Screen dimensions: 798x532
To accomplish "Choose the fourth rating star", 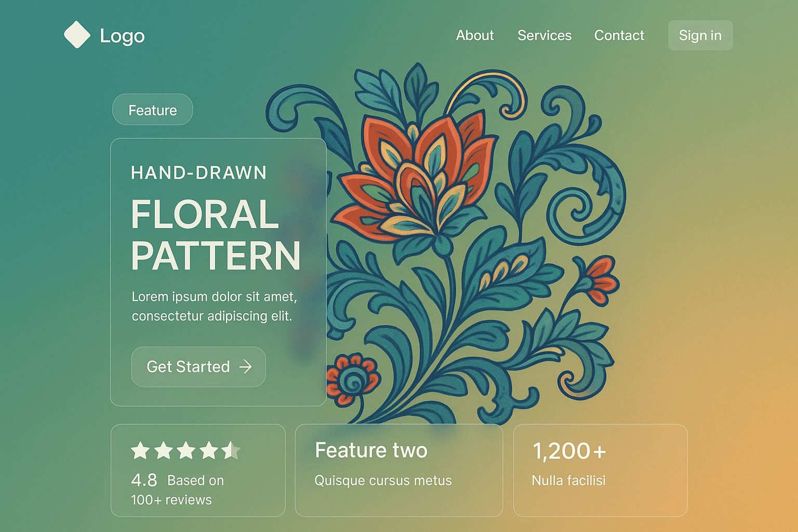I will pos(209,450).
